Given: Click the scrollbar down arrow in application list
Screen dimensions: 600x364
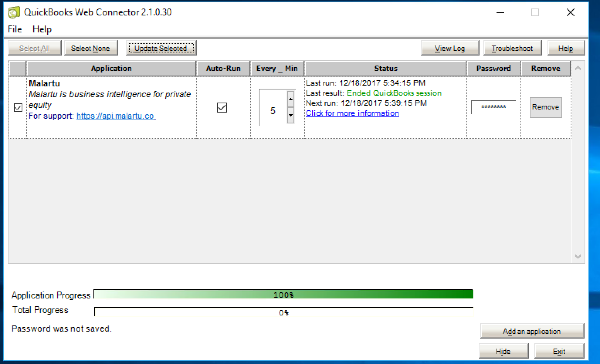Looking at the screenshot, I should click(x=578, y=256).
